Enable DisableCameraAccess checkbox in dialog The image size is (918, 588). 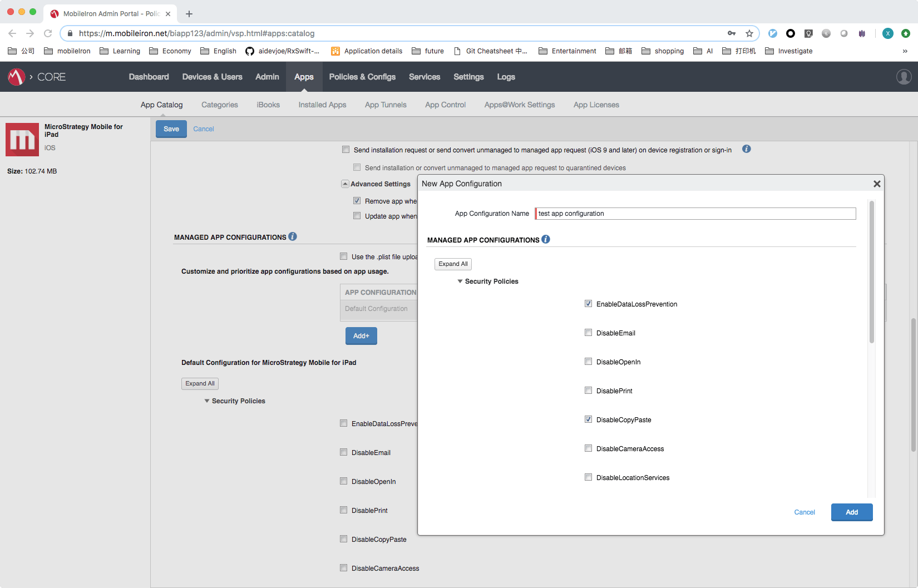click(x=588, y=448)
